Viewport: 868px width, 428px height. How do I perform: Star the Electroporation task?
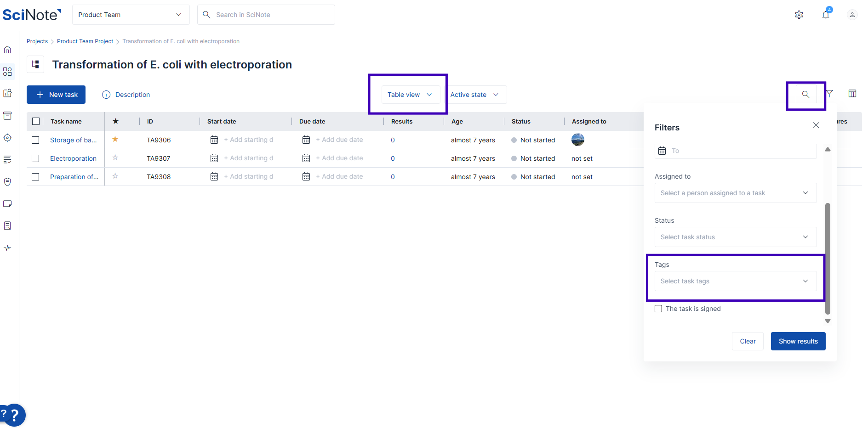coord(115,158)
